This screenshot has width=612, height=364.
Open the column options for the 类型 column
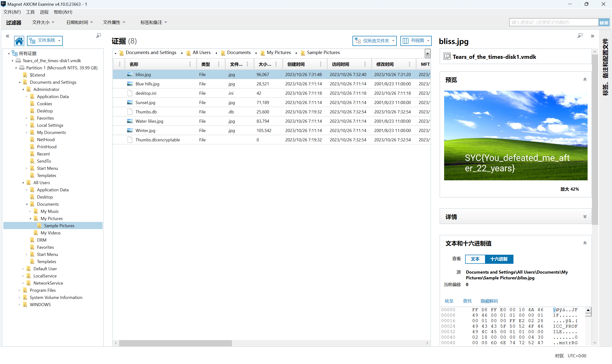tap(219, 64)
